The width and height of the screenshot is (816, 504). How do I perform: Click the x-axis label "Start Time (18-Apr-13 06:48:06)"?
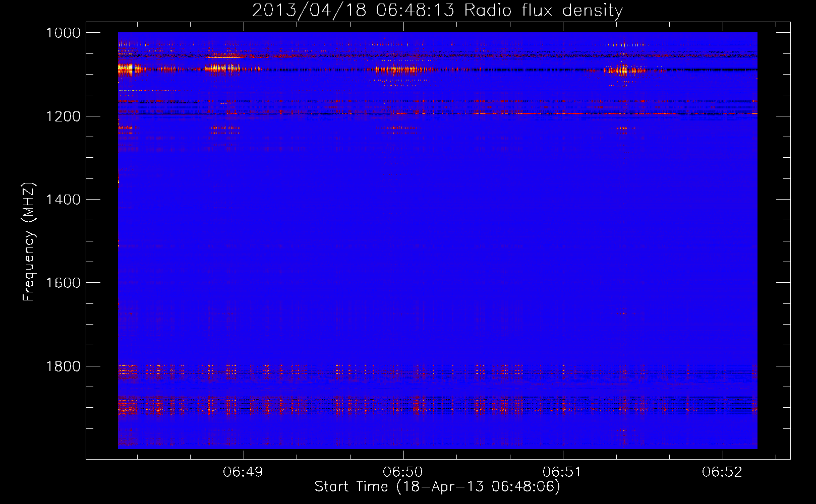click(437, 487)
